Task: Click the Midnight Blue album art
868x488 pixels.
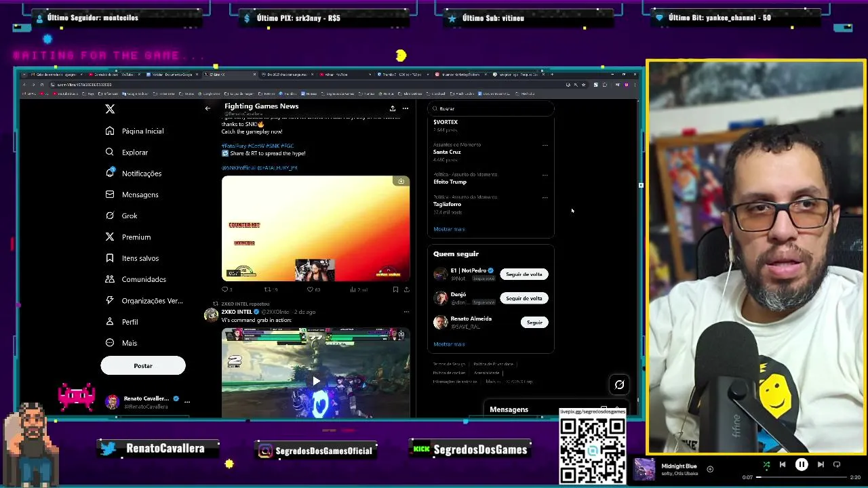Action: pos(644,469)
